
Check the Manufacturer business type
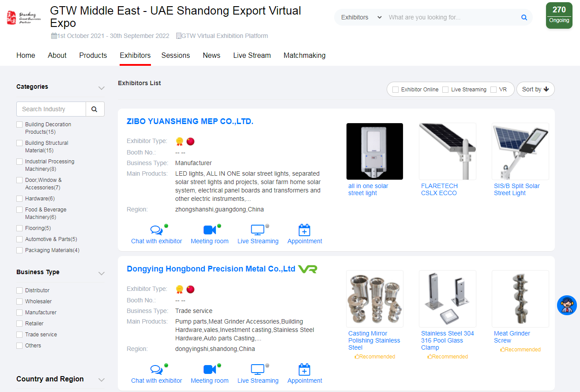point(19,313)
